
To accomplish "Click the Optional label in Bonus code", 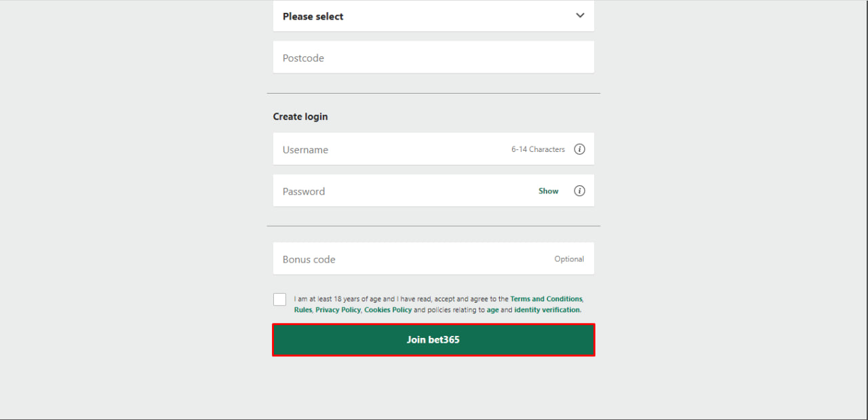I will click(x=569, y=259).
